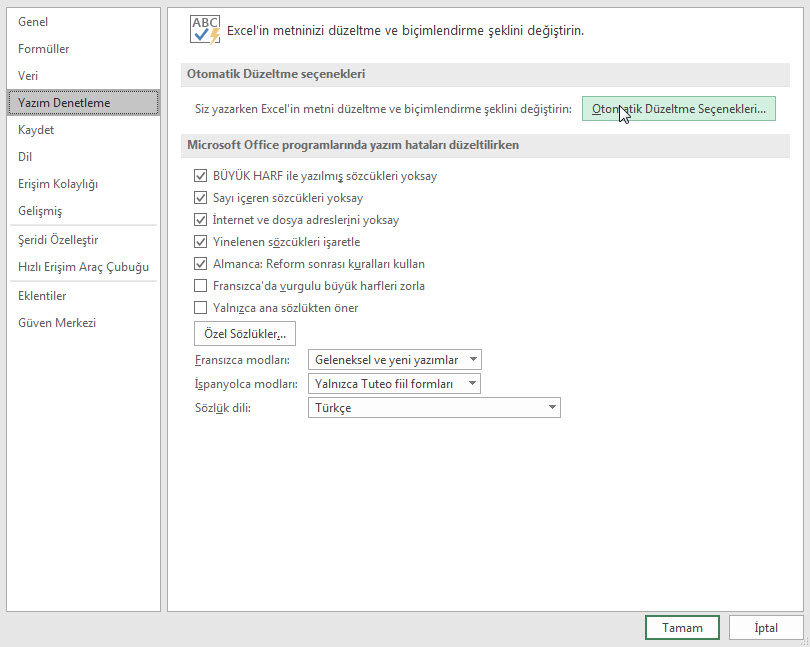This screenshot has height=647, width=810.
Task: Open the Formüller category
Action: [x=83, y=49]
